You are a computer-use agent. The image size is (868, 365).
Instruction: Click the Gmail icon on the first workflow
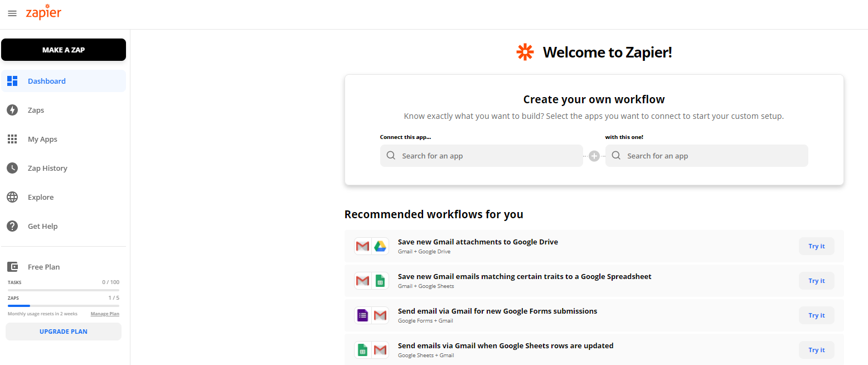pyautogui.click(x=363, y=246)
